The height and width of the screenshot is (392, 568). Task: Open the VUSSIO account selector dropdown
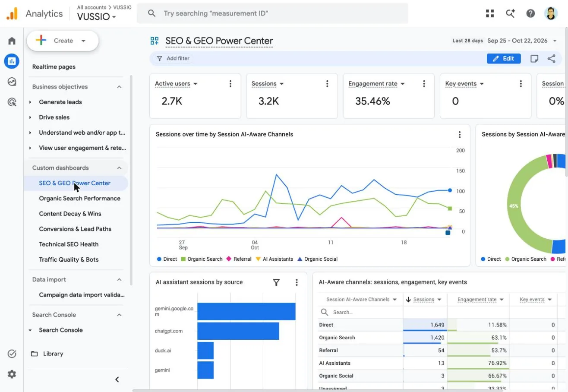pos(97,17)
